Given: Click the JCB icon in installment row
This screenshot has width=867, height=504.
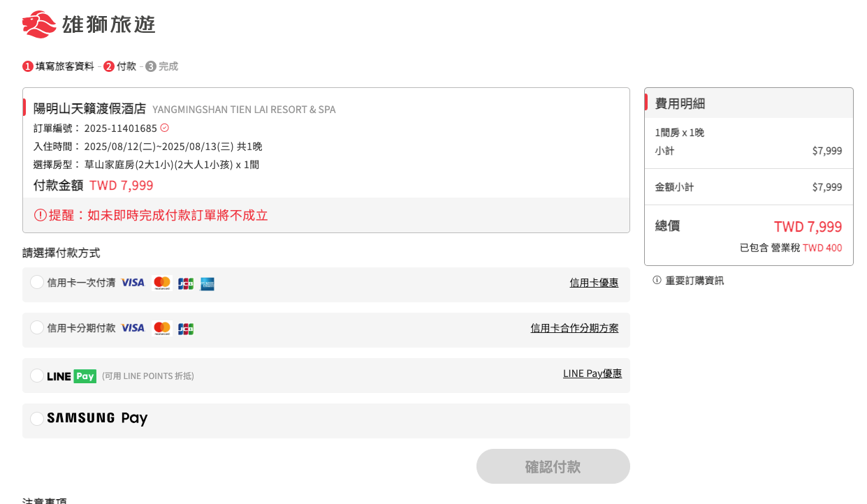Looking at the screenshot, I should pos(185,329).
